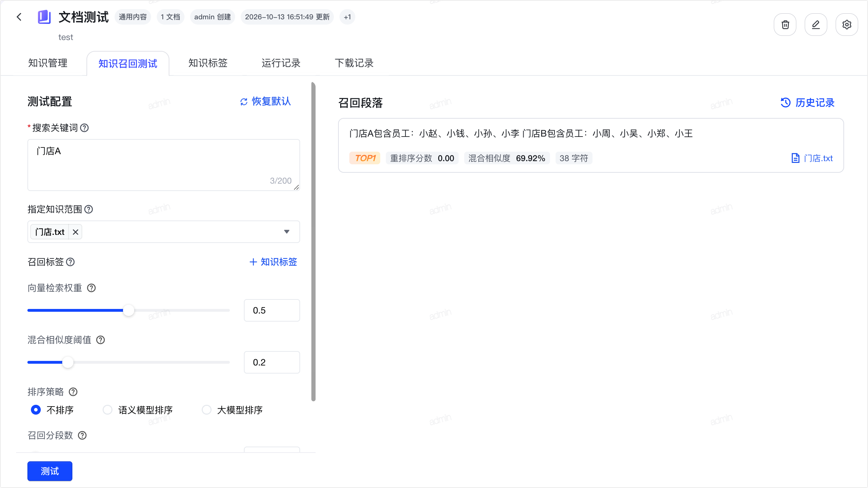Click the 通用内容 tag
Image resolution: width=868 pixels, height=488 pixels.
pyautogui.click(x=133, y=17)
